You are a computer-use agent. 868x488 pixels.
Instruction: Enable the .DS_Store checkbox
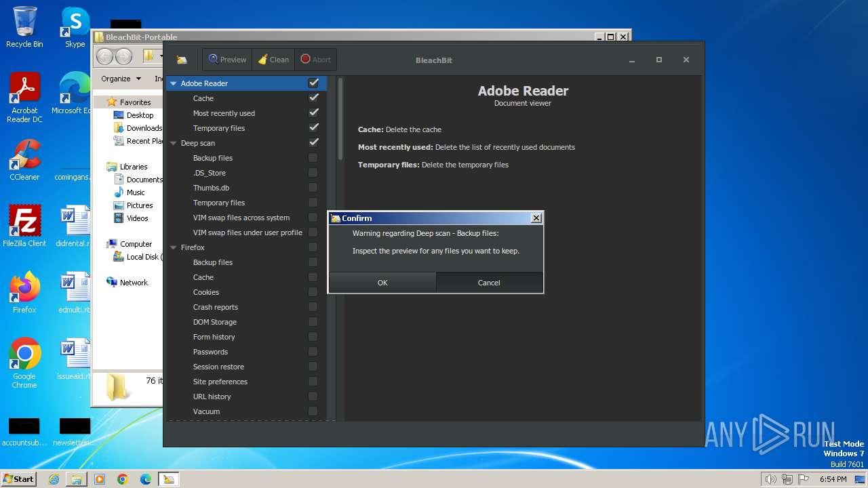[x=313, y=173]
